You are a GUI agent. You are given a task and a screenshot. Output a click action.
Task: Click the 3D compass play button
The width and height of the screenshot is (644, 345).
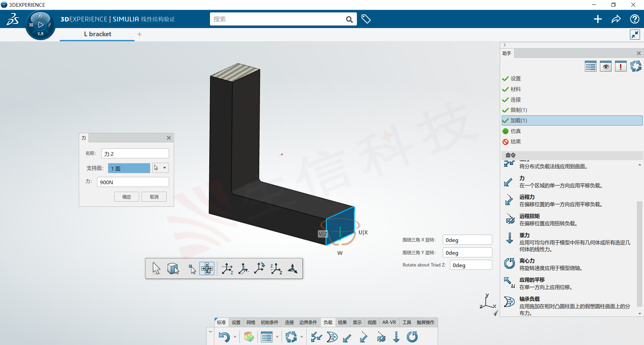coord(41,24)
